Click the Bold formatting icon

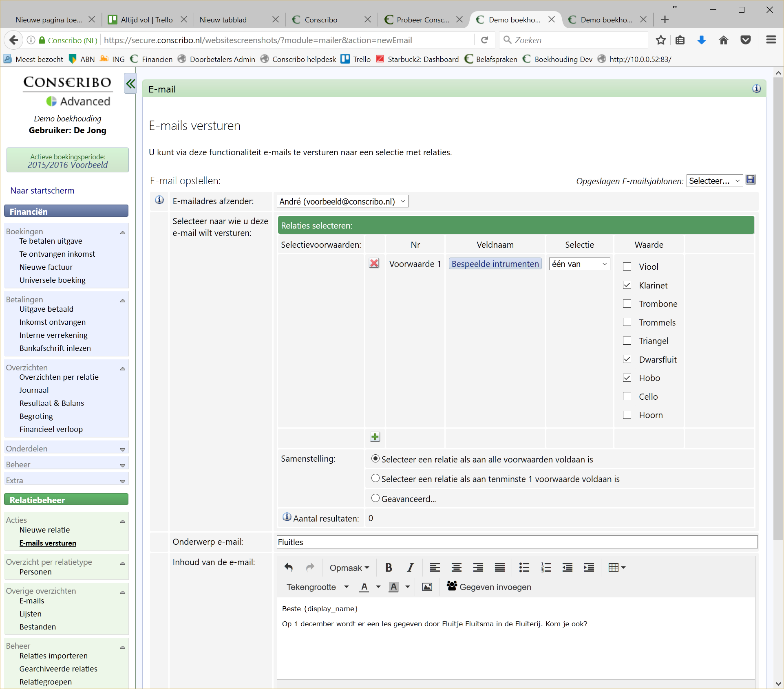click(389, 567)
